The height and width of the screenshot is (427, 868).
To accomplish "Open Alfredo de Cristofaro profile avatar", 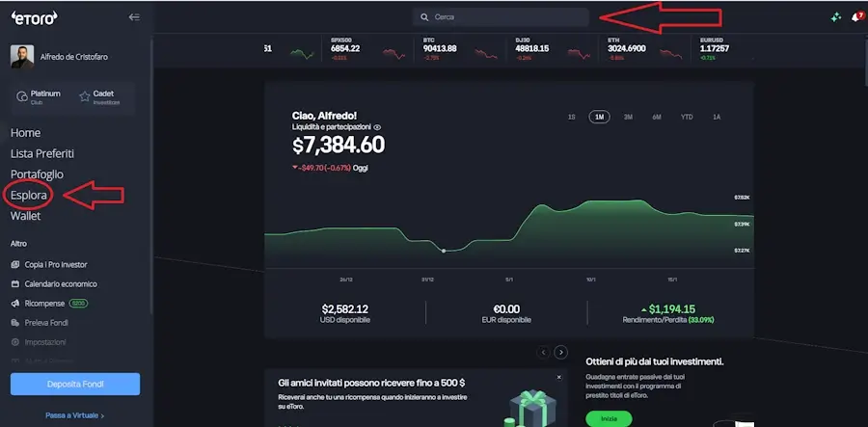I will [x=22, y=57].
